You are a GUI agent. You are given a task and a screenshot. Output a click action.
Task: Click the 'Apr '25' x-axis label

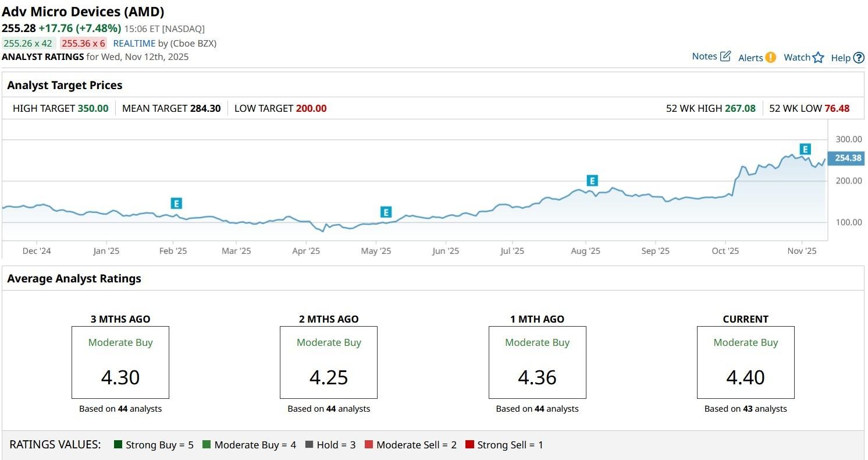[306, 251]
